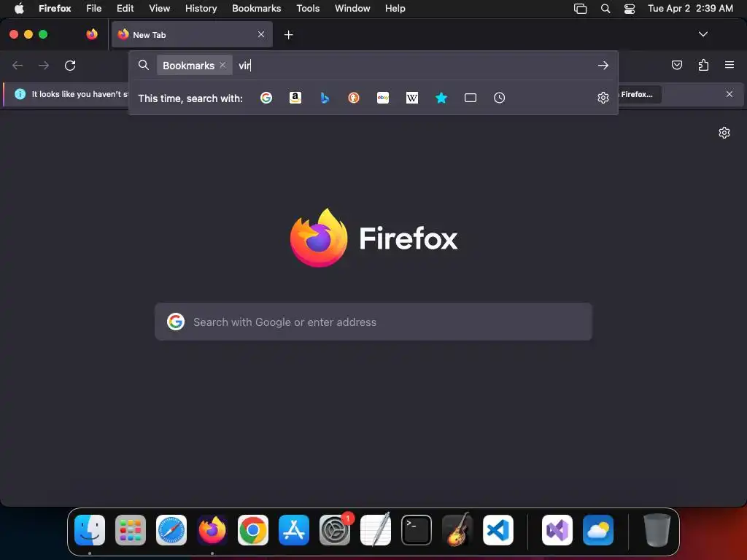Open TextEdit from the Dock
The width and height of the screenshot is (747, 560).
coord(376,529)
